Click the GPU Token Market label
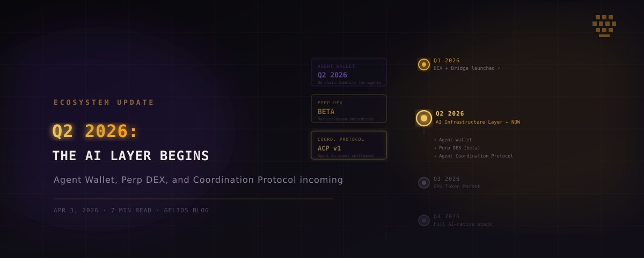This screenshot has width=644, height=258. 457,187
